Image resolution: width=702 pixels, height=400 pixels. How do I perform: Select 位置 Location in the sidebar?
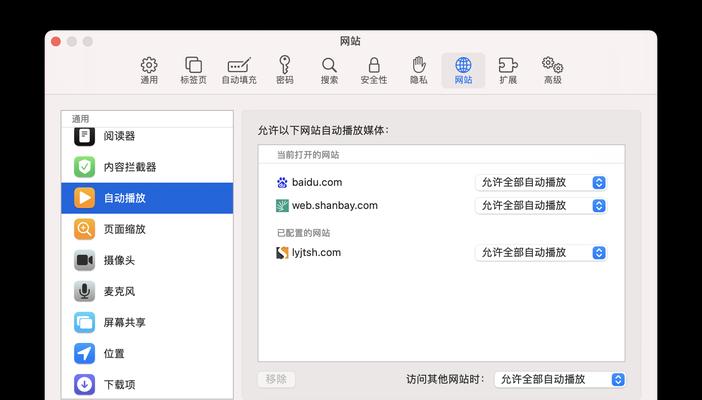point(147,353)
